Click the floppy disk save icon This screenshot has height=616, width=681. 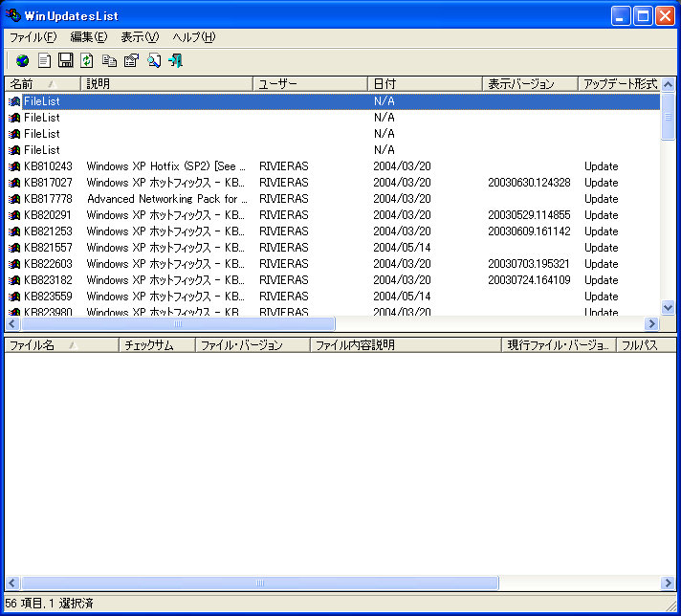[66, 60]
